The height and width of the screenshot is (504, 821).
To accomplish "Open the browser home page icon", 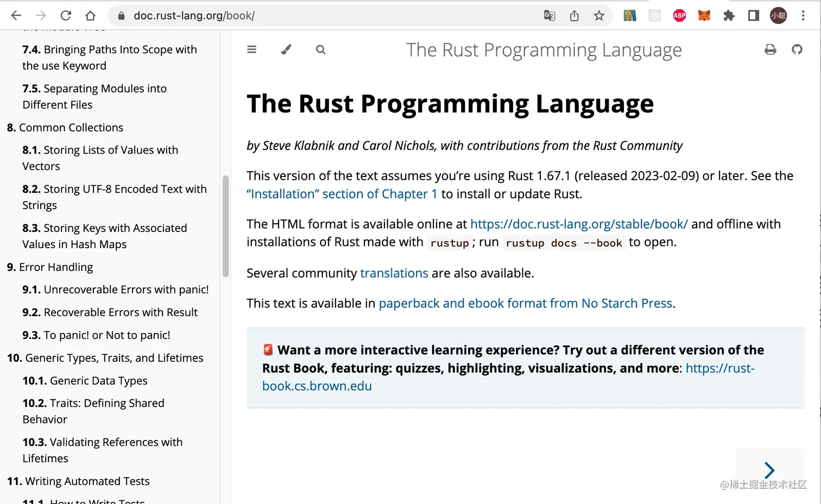I will point(91,15).
